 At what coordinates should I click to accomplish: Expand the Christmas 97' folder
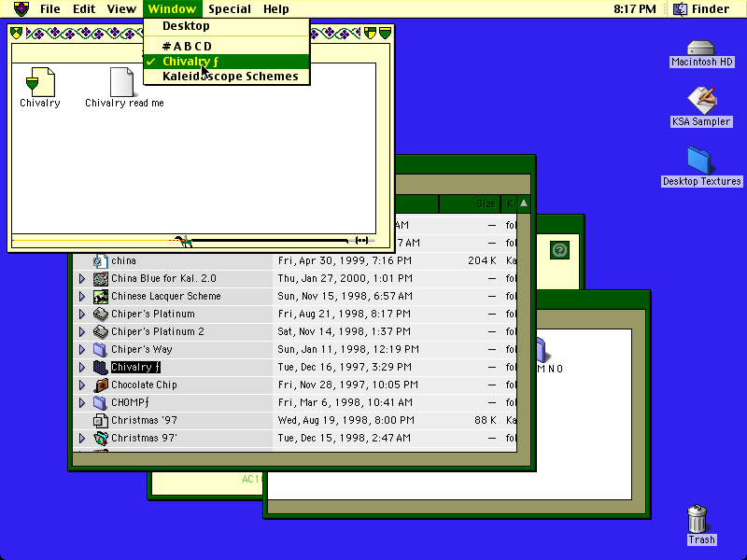pos(82,438)
